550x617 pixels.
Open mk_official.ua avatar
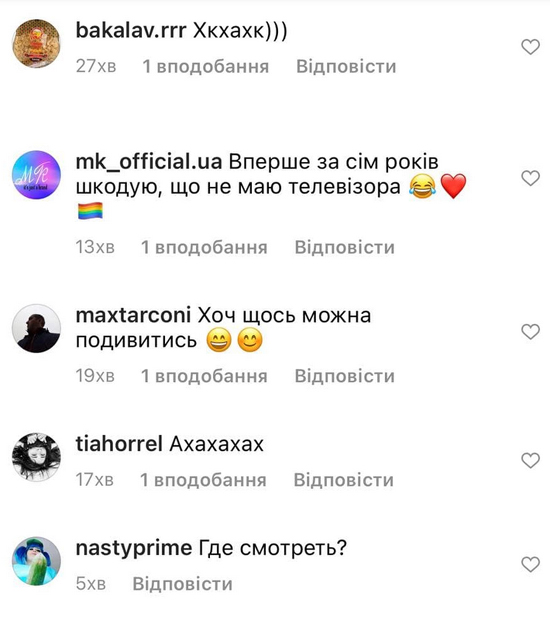click(x=36, y=175)
